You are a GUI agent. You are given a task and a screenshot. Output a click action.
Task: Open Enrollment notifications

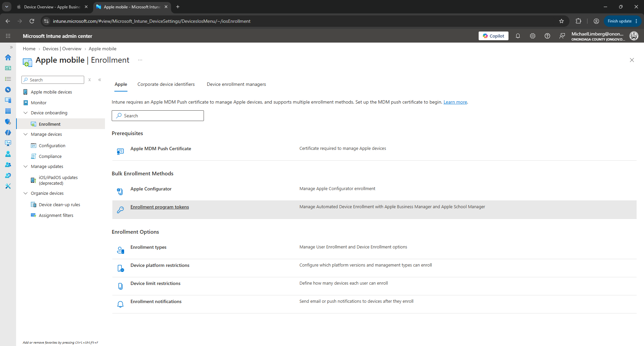pos(156,301)
